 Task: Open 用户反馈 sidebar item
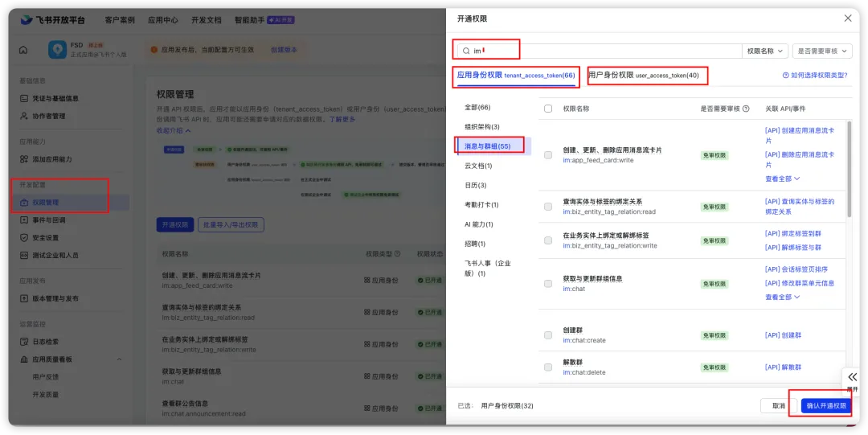pyautogui.click(x=45, y=377)
